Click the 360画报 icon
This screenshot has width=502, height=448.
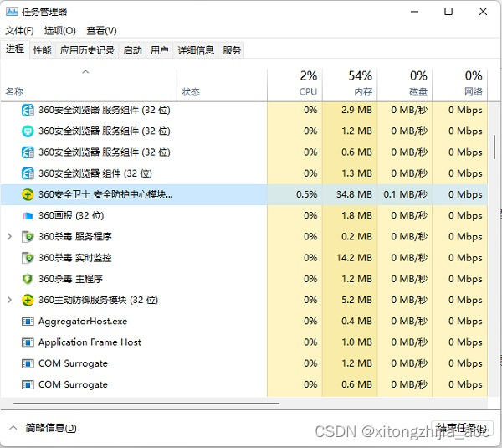pos(28,216)
